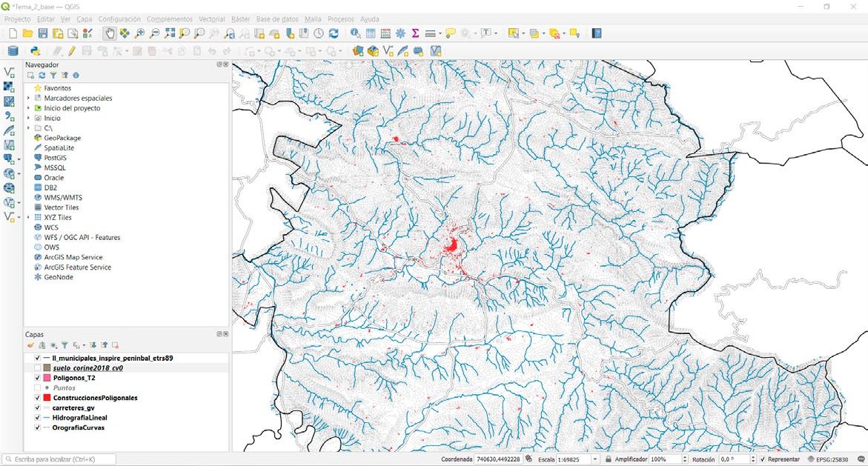Expand the C:\ drive node
Image resolution: width=868 pixels, height=466 pixels.
tap(29, 128)
